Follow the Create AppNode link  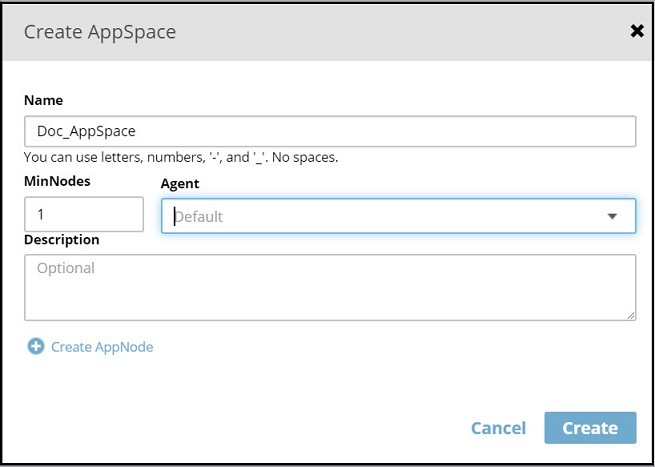coord(102,347)
